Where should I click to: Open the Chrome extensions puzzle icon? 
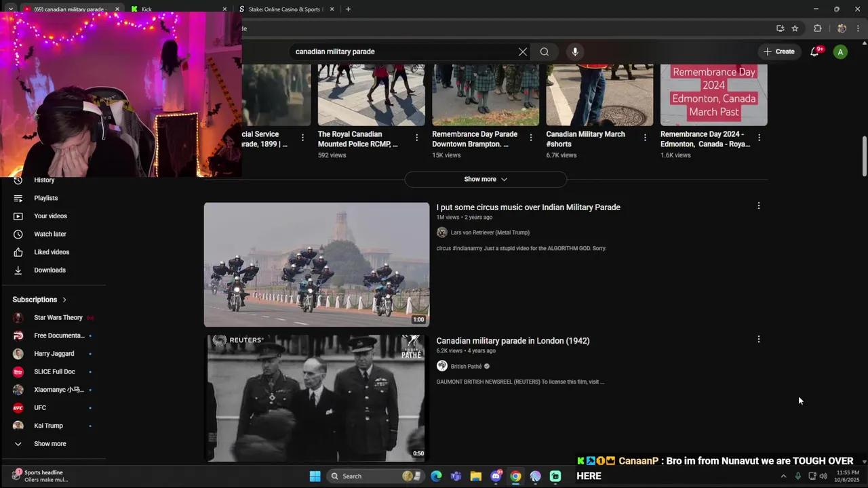click(x=817, y=28)
